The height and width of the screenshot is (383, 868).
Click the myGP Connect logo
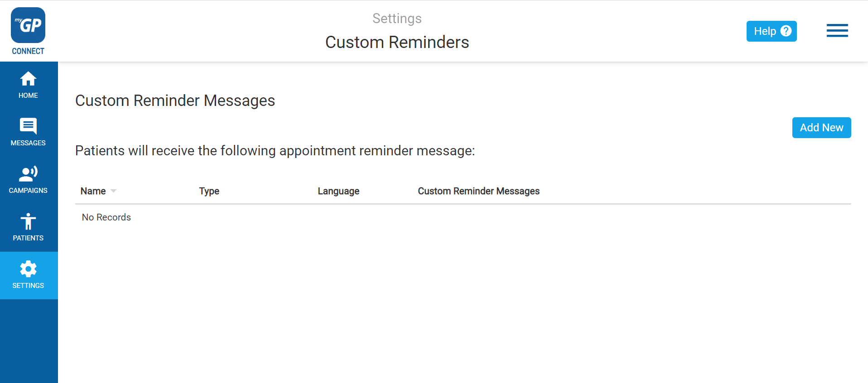pyautogui.click(x=28, y=31)
